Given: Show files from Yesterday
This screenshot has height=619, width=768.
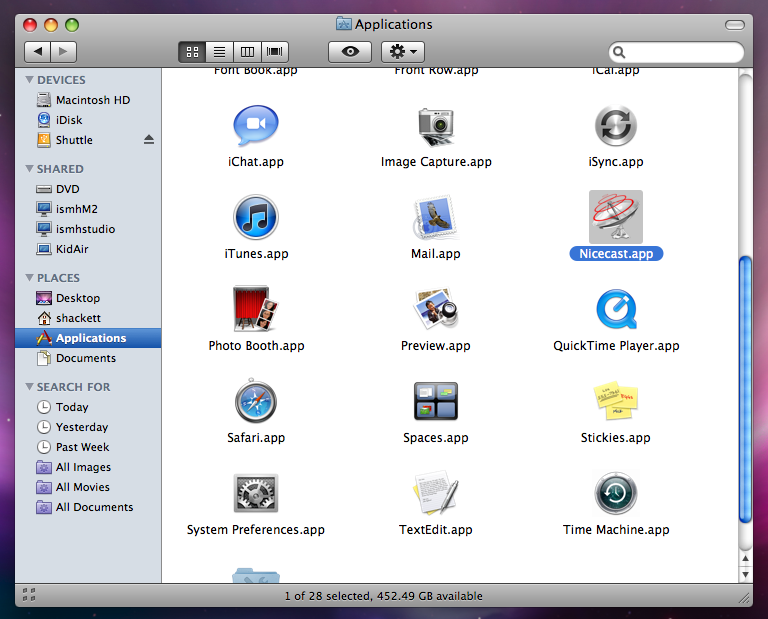Looking at the screenshot, I should click(x=88, y=427).
